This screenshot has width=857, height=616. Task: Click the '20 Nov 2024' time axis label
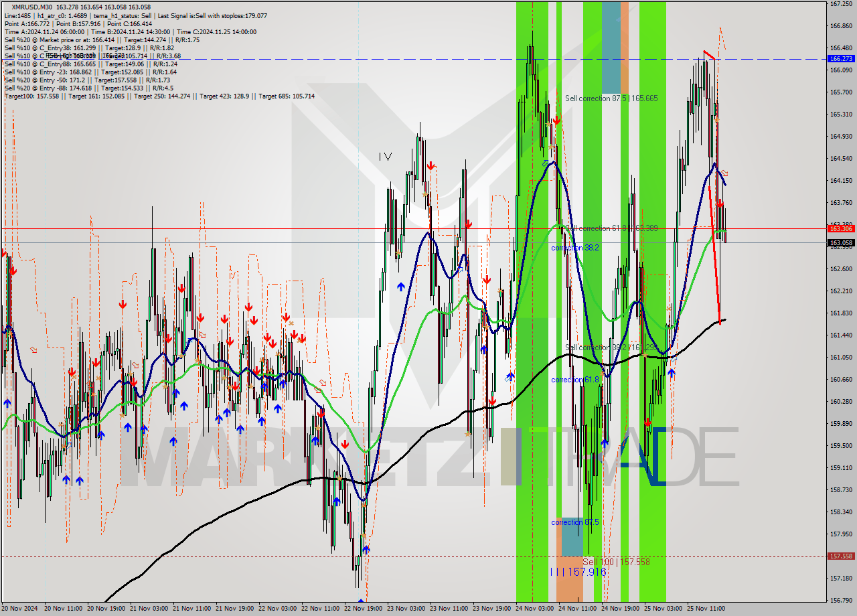[x=19, y=609]
